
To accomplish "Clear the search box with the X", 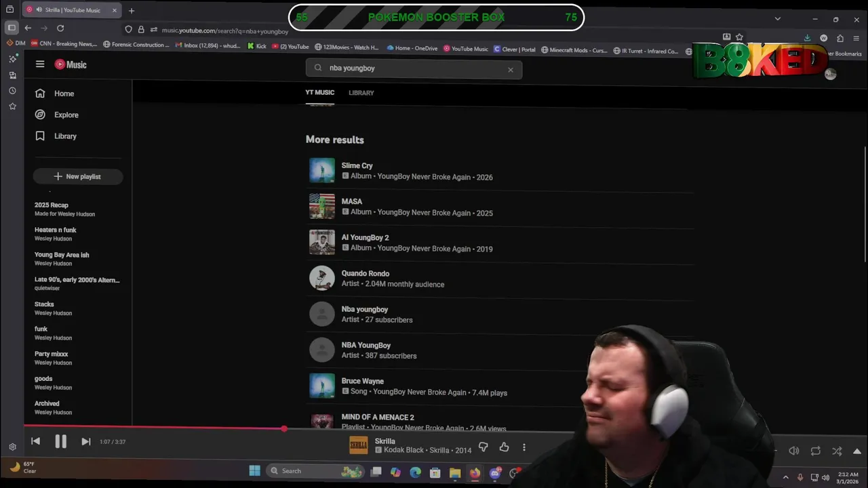I will pos(511,69).
